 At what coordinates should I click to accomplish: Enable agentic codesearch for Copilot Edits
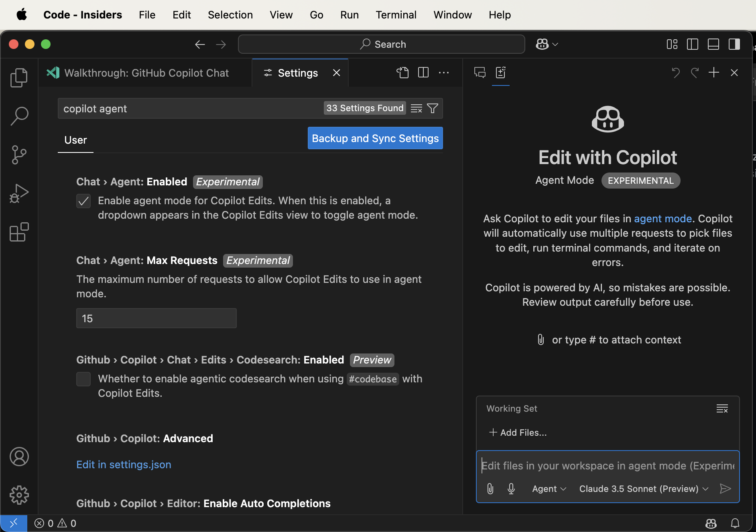[x=83, y=379]
